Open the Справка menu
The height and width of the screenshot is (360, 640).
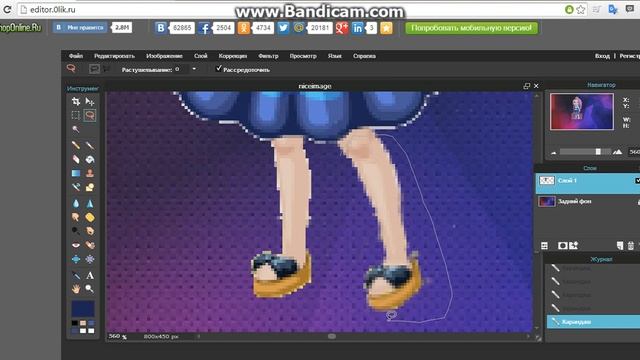[364, 56]
